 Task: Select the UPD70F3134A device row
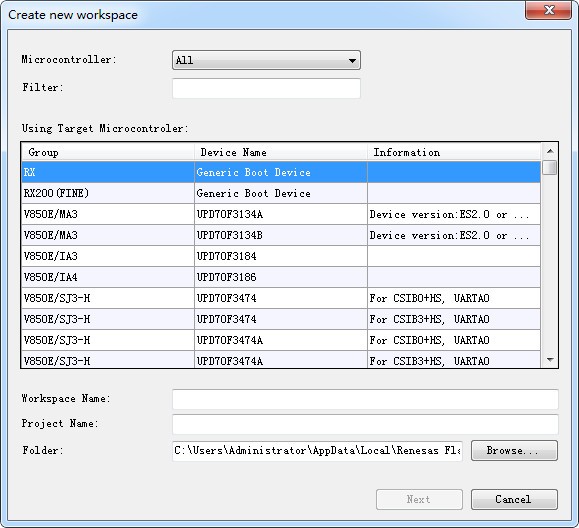[x=281, y=214]
